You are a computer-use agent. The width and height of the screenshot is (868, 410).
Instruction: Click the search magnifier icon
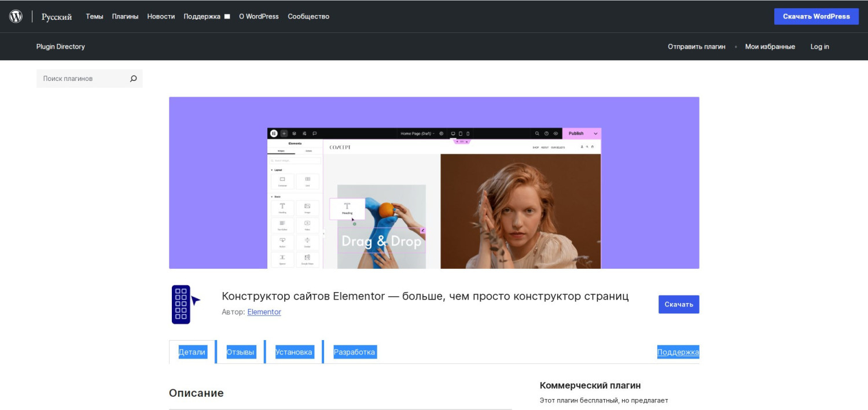(133, 79)
